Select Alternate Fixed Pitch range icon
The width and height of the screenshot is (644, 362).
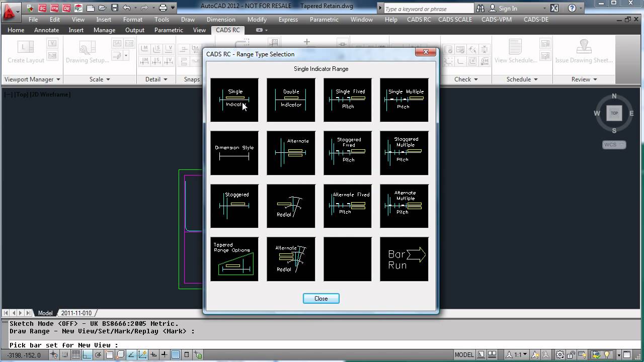pyautogui.click(x=348, y=206)
